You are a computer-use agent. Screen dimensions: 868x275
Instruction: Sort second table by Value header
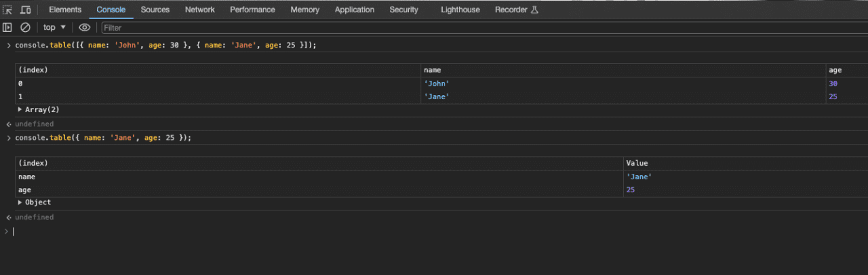745,163
